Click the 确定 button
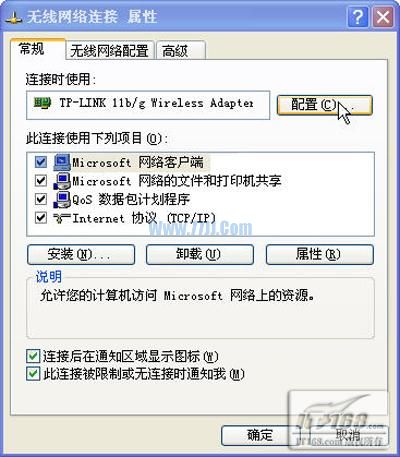Screen dimensions: 400x457 point(260,435)
